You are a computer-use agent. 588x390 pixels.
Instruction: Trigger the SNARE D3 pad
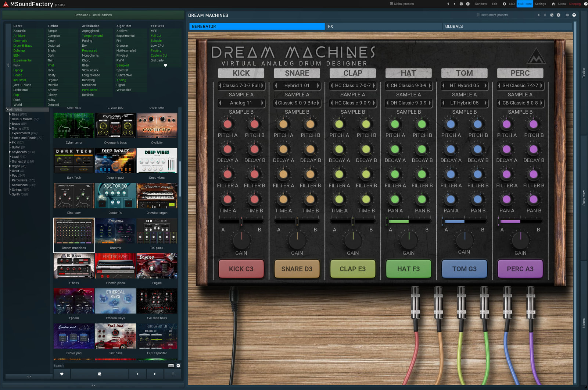297,269
